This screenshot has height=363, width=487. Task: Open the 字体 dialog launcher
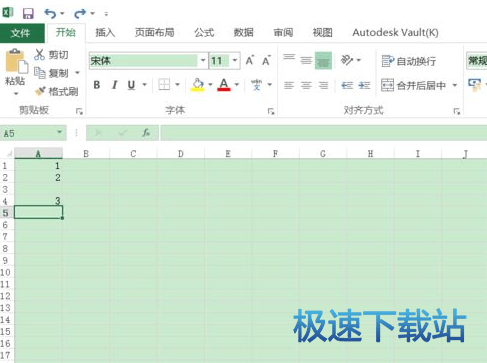click(271, 111)
